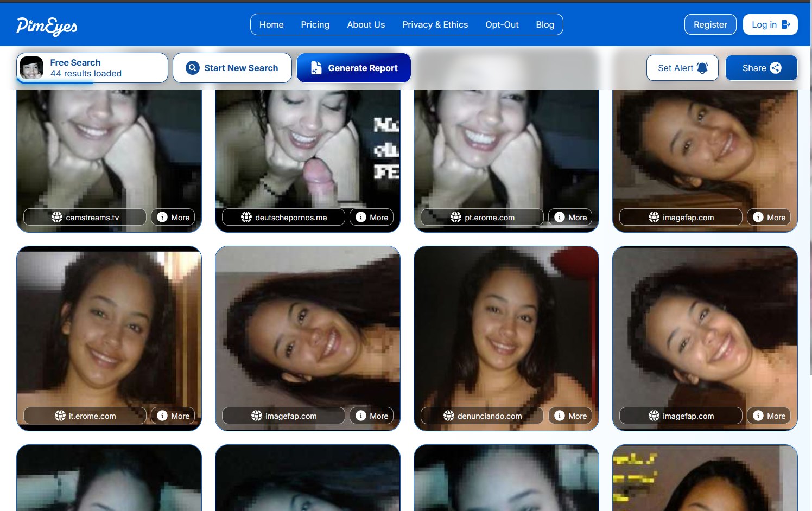Image resolution: width=812 pixels, height=511 pixels.
Task: Open the camstreams.tv source link
Action: (x=85, y=217)
